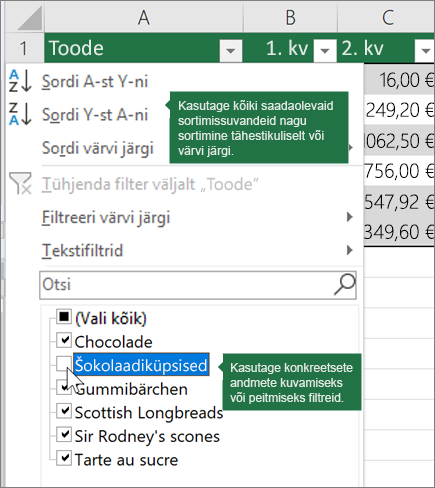This screenshot has height=488, width=435.
Task: Select the column A header
Action: (144, 17)
